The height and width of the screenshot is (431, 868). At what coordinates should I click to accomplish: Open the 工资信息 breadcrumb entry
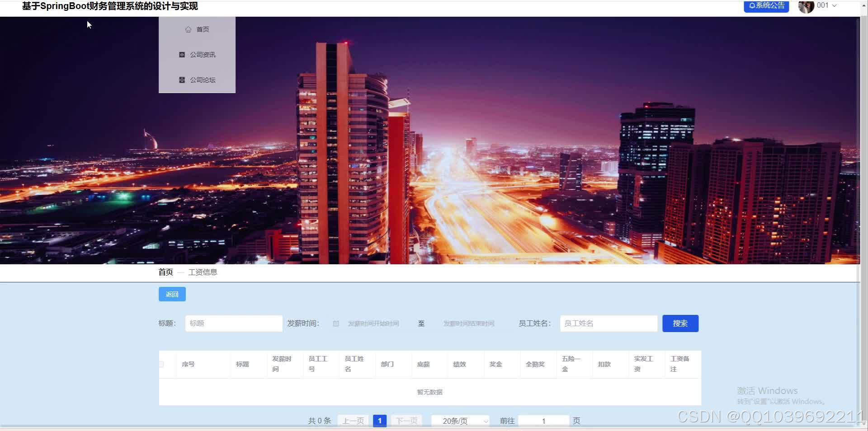(x=203, y=272)
